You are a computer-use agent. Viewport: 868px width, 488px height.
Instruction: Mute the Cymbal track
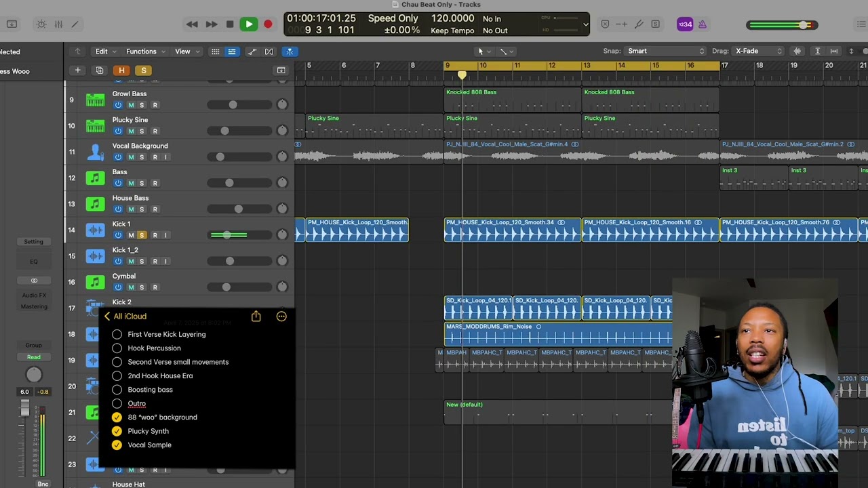point(131,287)
